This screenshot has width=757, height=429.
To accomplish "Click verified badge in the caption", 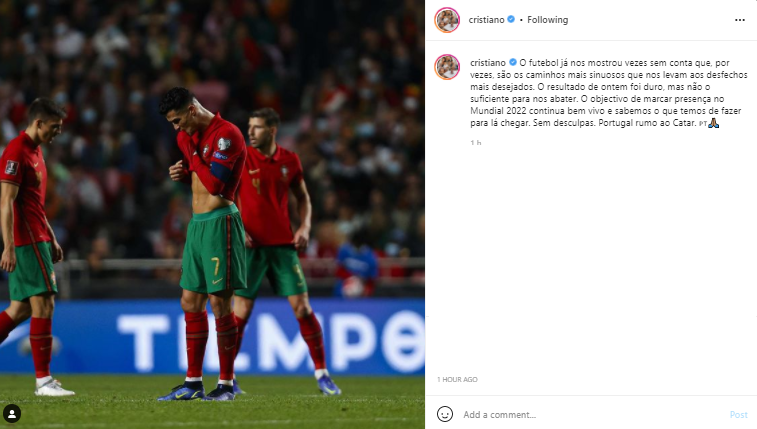I will 513,62.
